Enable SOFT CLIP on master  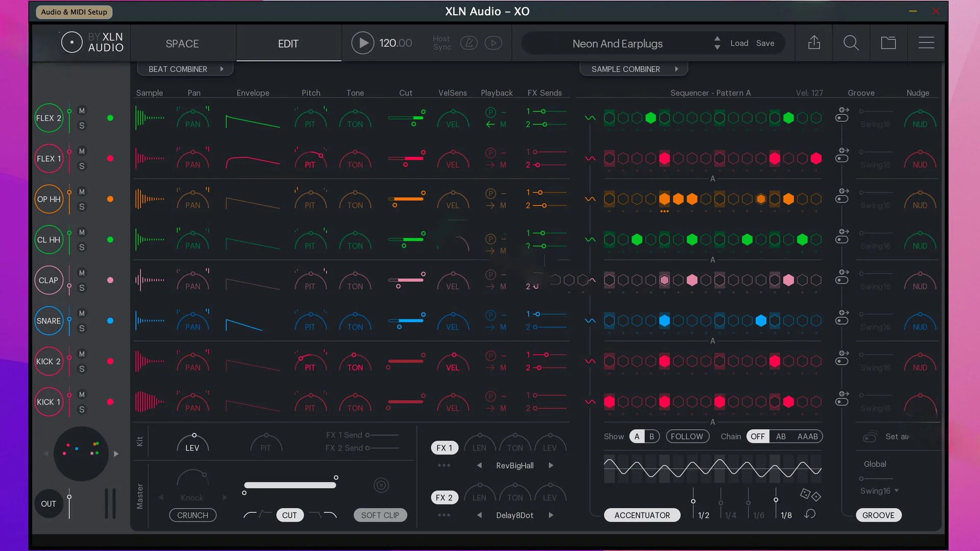point(380,515)
